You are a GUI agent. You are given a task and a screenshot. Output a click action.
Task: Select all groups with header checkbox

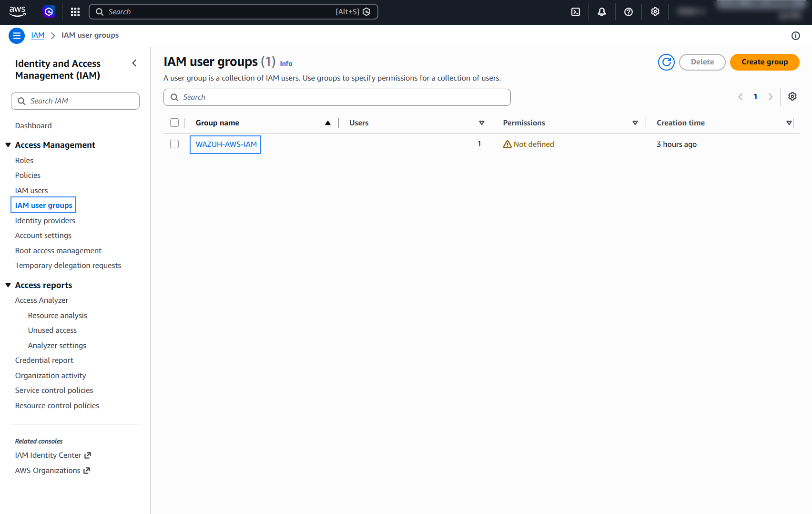point(174,123)
